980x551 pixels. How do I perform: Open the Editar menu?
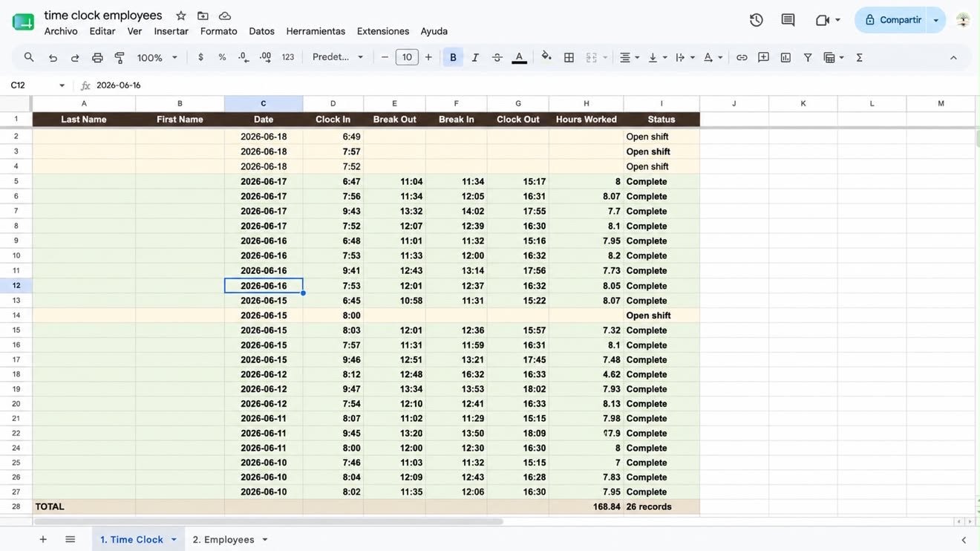[x=102, y=31]
